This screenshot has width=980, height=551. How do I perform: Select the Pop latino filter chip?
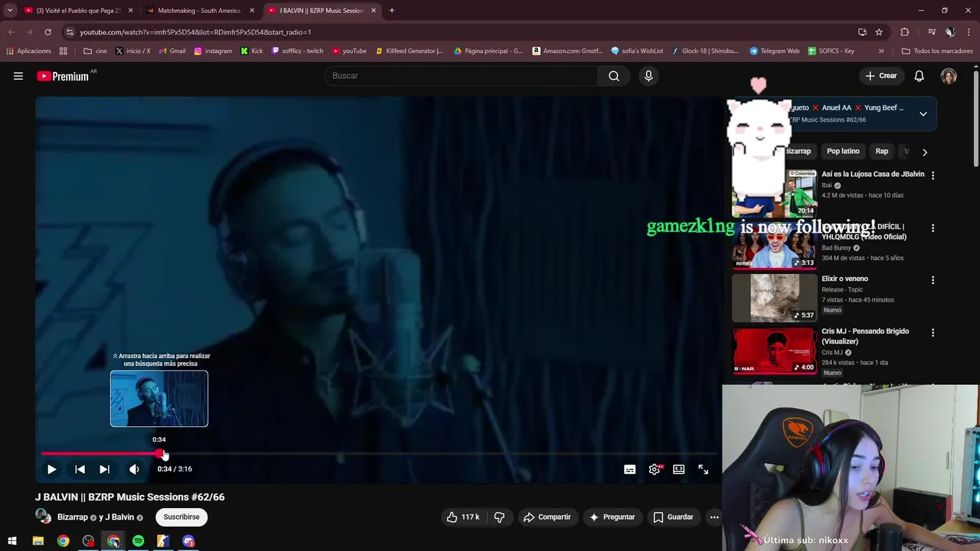pos(843,152)
